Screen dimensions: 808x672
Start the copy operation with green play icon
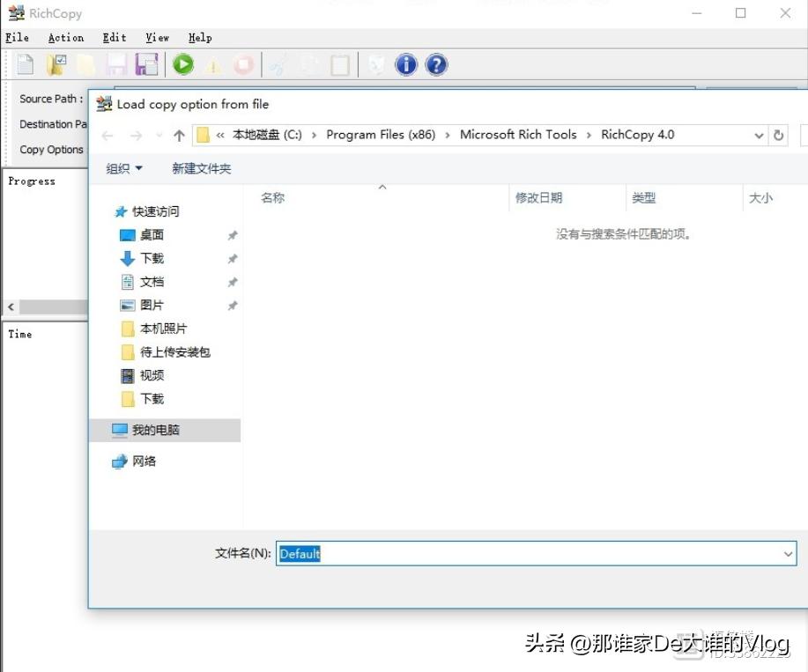pos(182,64)
